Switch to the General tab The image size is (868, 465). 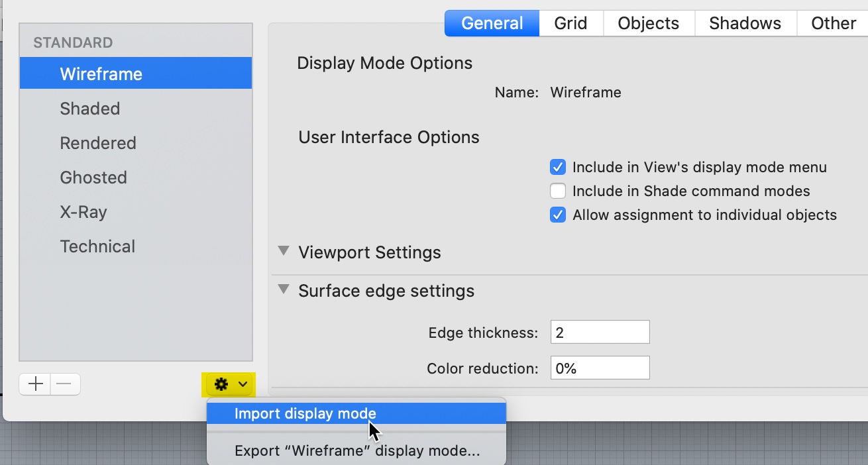point(492,23)
